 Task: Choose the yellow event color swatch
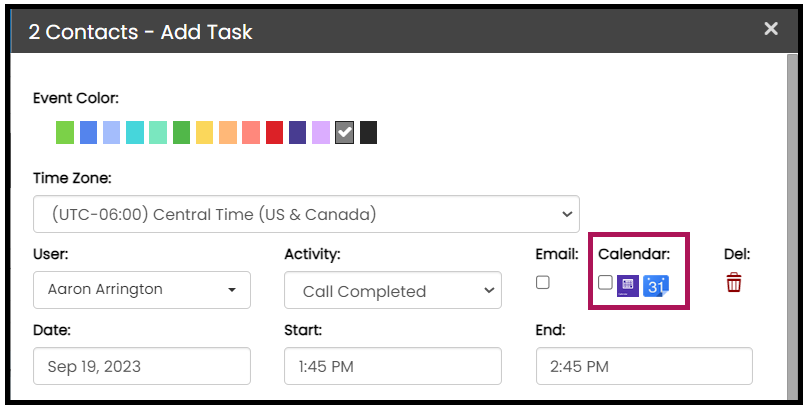(x=205, y=133)
